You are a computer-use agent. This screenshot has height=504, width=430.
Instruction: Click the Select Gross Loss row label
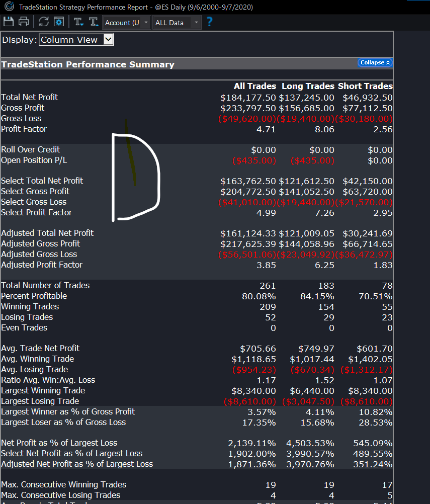(x=34, y=202)
